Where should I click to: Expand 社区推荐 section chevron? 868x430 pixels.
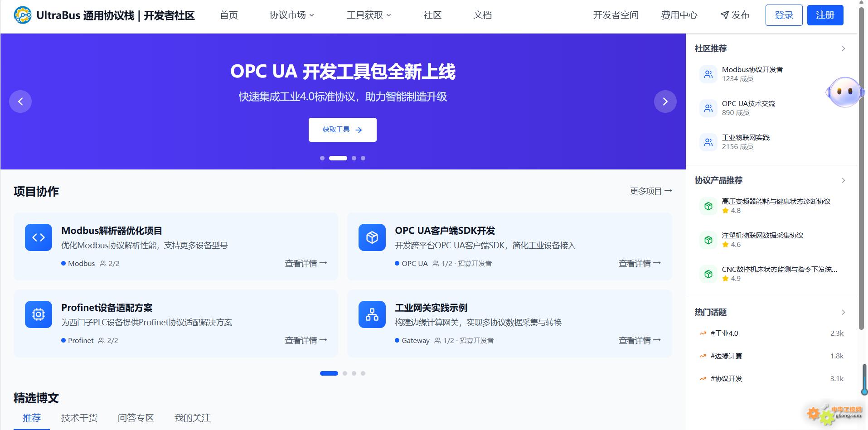844,48
